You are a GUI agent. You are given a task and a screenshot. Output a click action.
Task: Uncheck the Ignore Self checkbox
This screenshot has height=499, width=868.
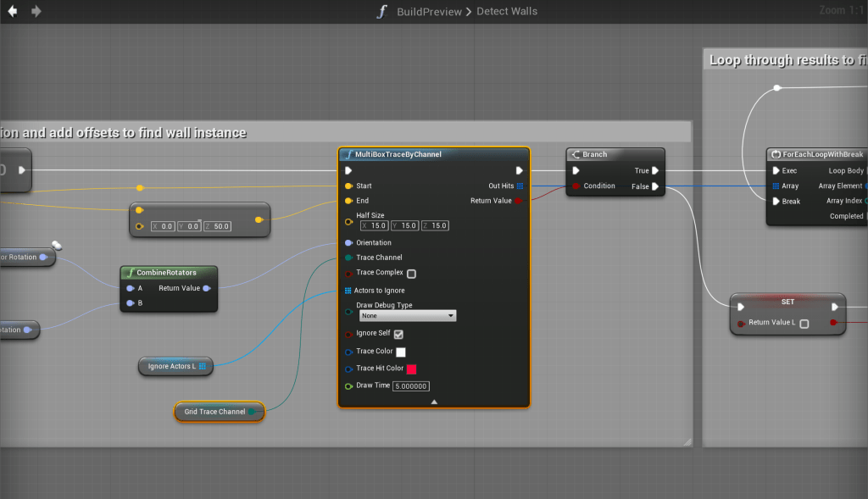coord(398,334)
